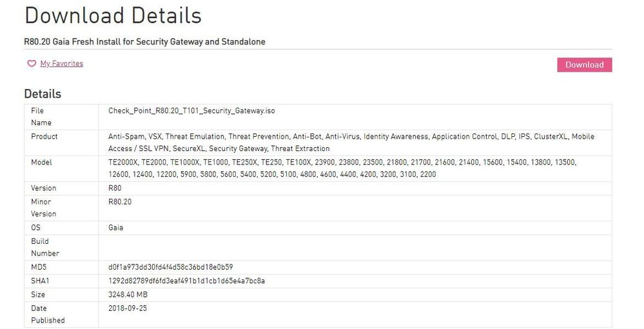Click the SHA1 hash value
The height and width of the screenshot is (329, 644).
coord(187,281)
